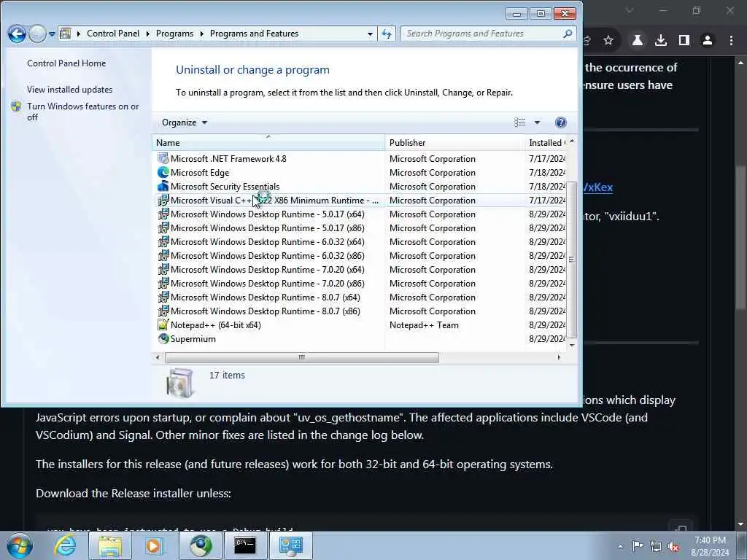The image size is (747, 560).
Task: Open the xKex link in browser page
Action: point(597,187)
